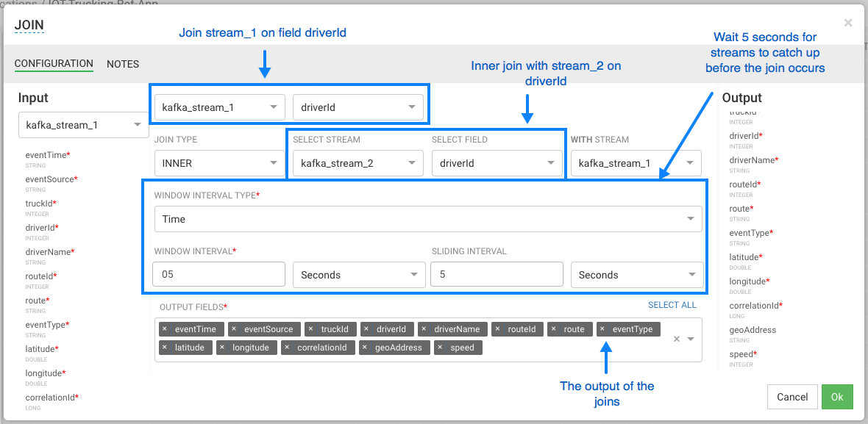
Task: Open the Input kafka_stream_1 dropdown
Action: (x=83, y=125)
